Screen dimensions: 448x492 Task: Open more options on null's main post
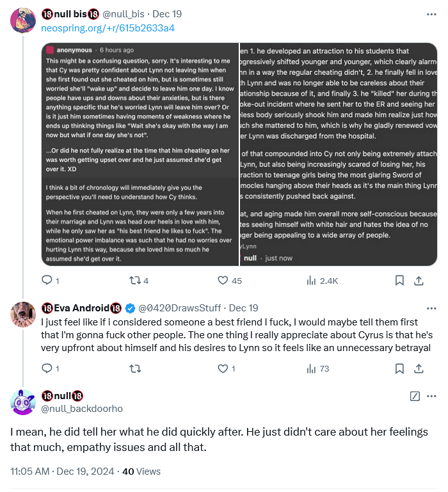(432, 397)
